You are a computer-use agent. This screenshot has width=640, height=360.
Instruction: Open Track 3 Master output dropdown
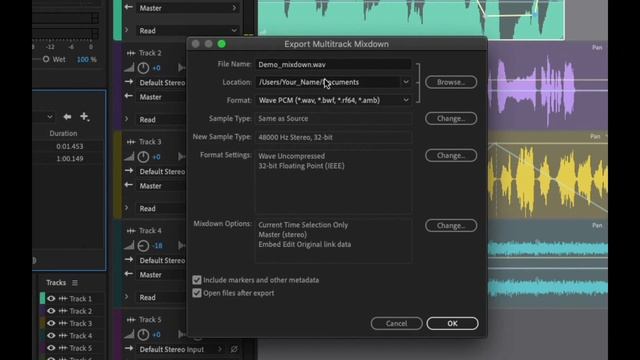(161, 186)
